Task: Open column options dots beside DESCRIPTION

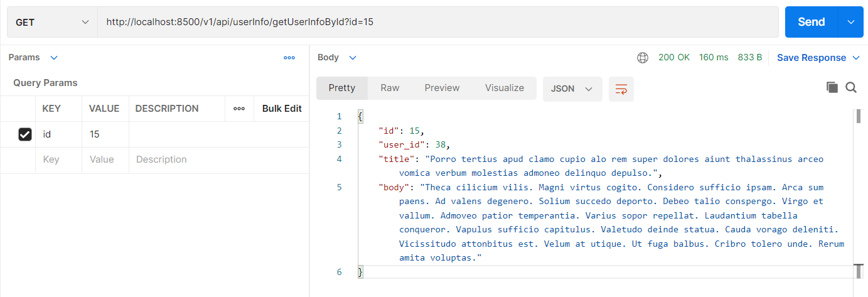Action: [239, 109]
